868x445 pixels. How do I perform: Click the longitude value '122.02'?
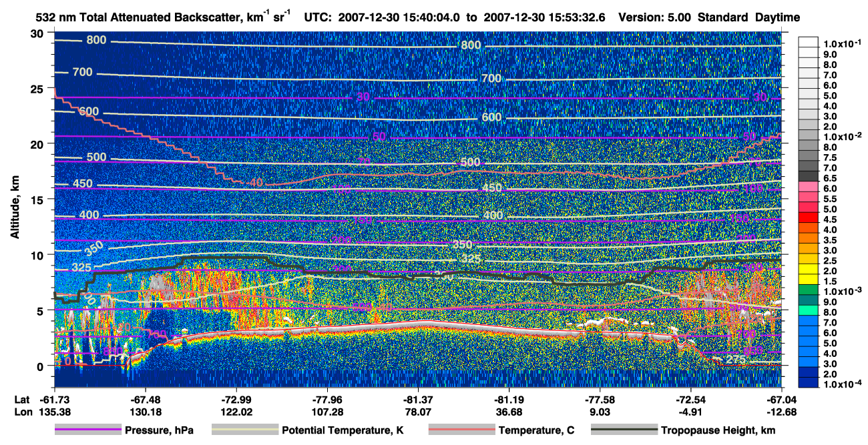(238, 412)
